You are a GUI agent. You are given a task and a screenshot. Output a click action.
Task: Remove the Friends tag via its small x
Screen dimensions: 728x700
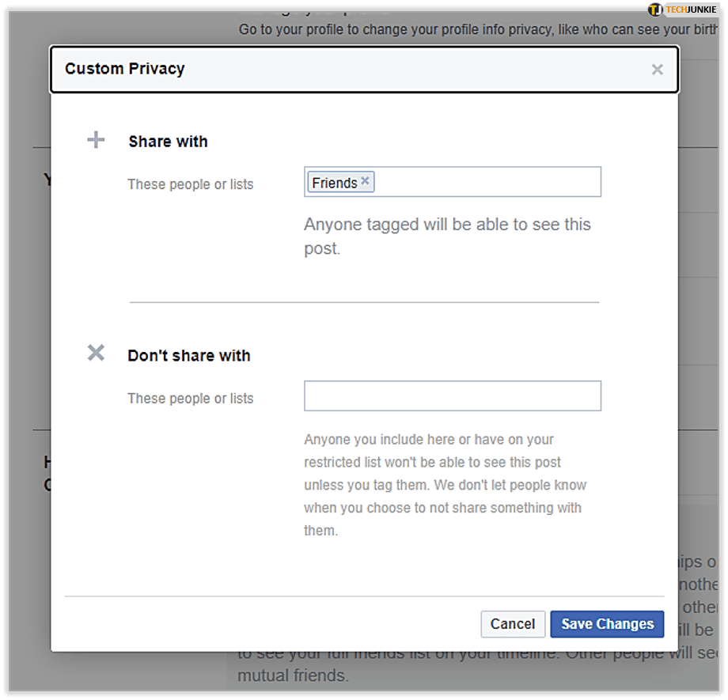point(365,180)
